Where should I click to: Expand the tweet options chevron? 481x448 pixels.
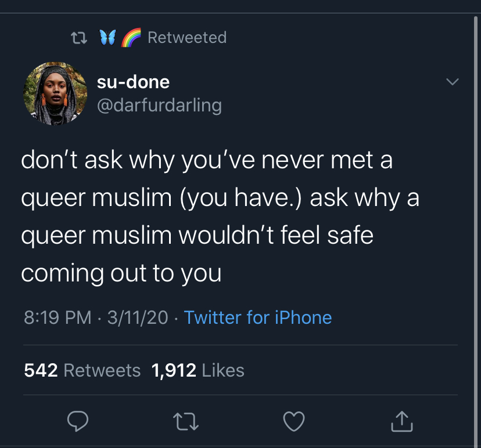[452, 82]
